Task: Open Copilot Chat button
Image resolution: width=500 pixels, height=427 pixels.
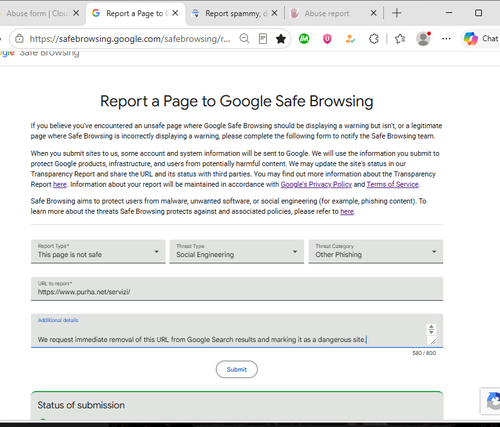Action: (481, 39)
